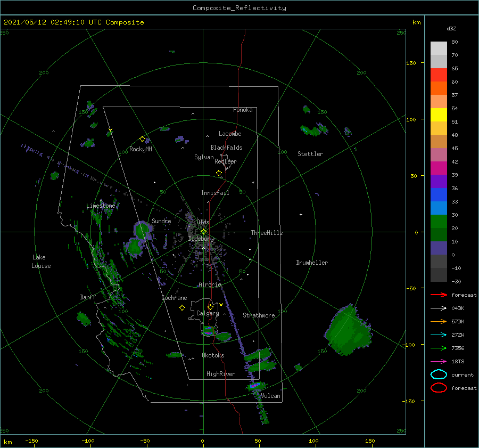Select the magenta dBZ legend swatch
The width and height of the screenshot is (479, 448).
pyautogui.click(x=439, y=168)
